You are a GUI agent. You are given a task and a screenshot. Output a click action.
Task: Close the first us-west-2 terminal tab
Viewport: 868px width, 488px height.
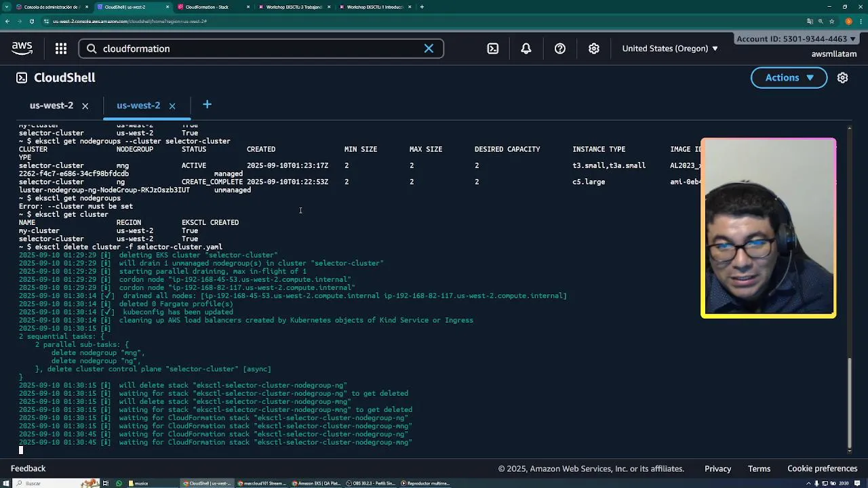pyautogui.click(x=85, y=106)
